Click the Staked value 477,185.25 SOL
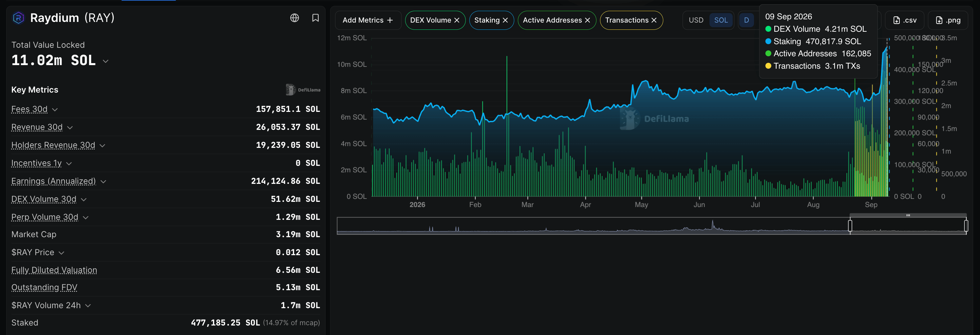This screenshot has height=335, width=980. 225,323
